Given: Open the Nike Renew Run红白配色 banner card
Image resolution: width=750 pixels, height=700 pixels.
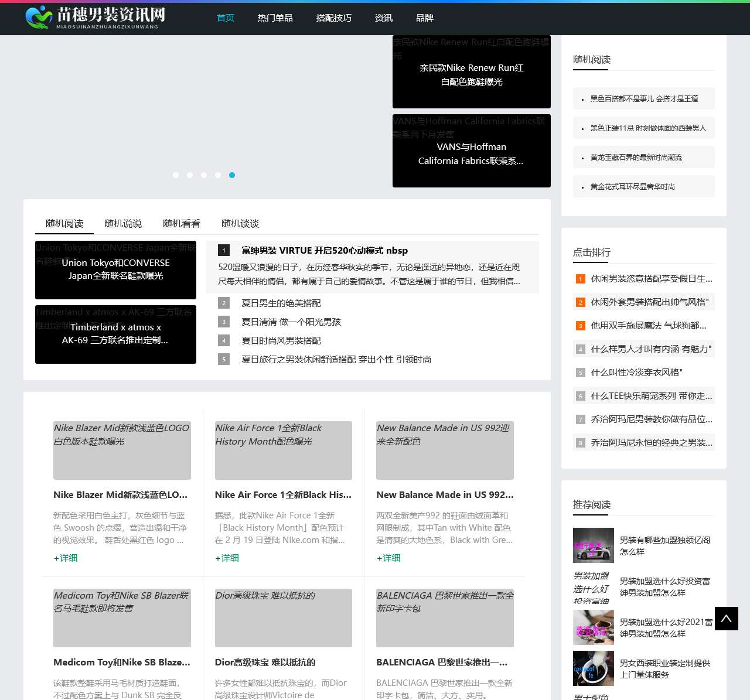Looking at the screenshot, I should tap(472, 72).
